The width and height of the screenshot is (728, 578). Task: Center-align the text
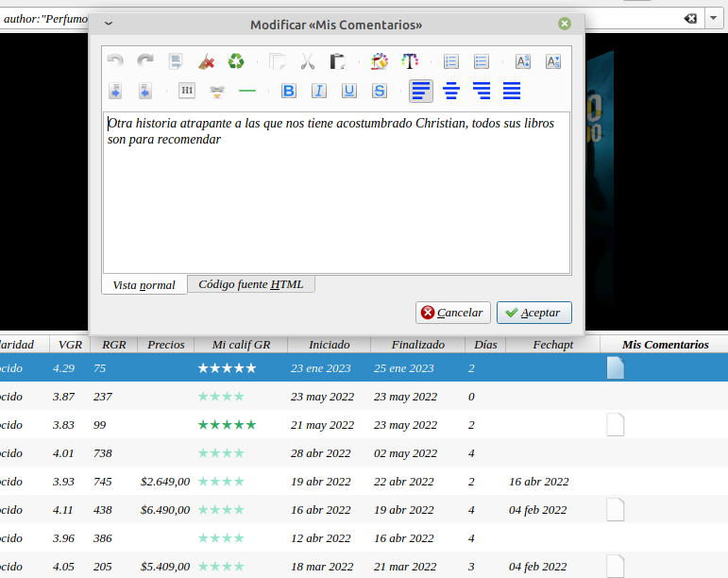[x=451, y=91]
